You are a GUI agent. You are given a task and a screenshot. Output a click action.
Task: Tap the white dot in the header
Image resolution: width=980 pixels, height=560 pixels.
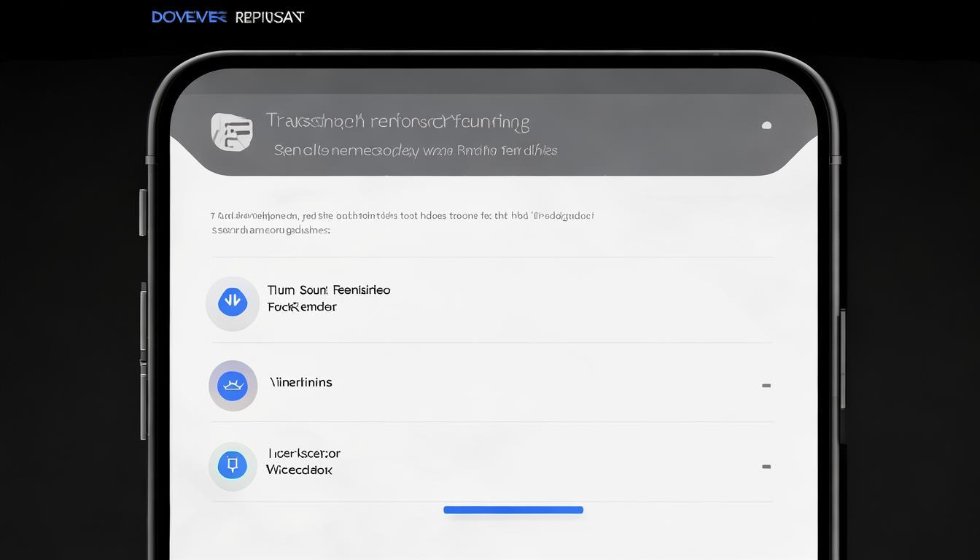(x=766, y=125)
